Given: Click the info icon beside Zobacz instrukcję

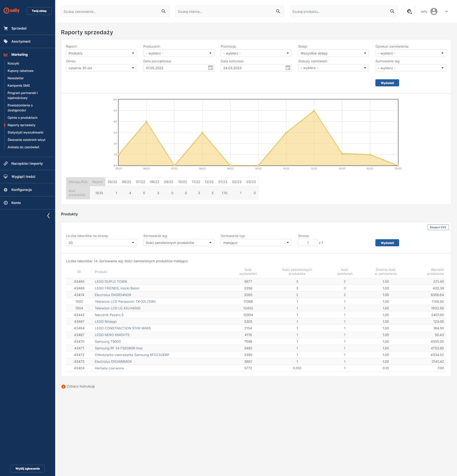Looking at the screenshot, I should (x=63, y=386).
